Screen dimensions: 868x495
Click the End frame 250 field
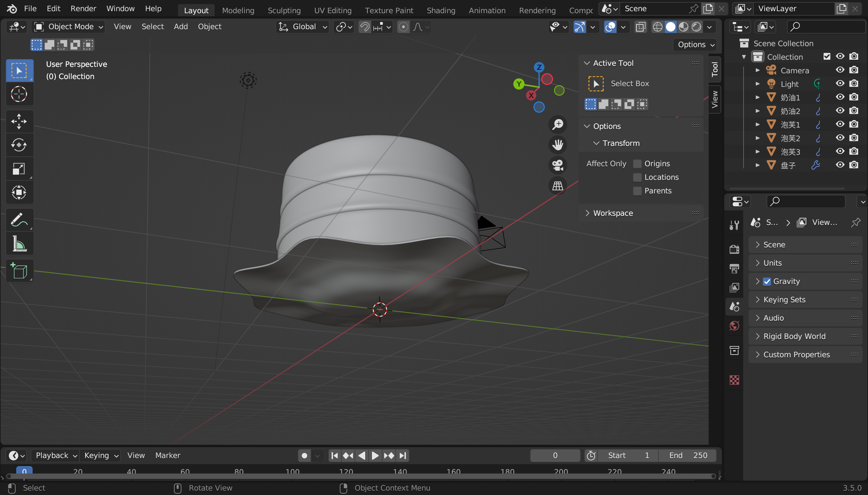[688, 456]
